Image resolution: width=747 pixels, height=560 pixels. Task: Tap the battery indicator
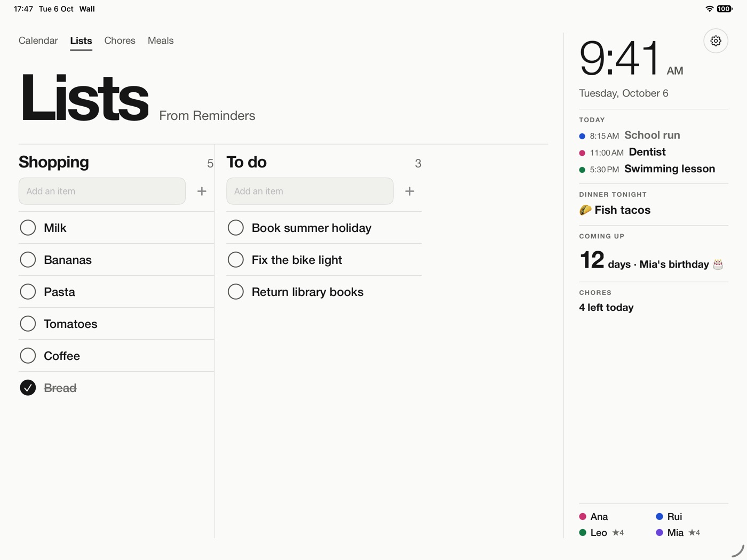pos(724,9)
